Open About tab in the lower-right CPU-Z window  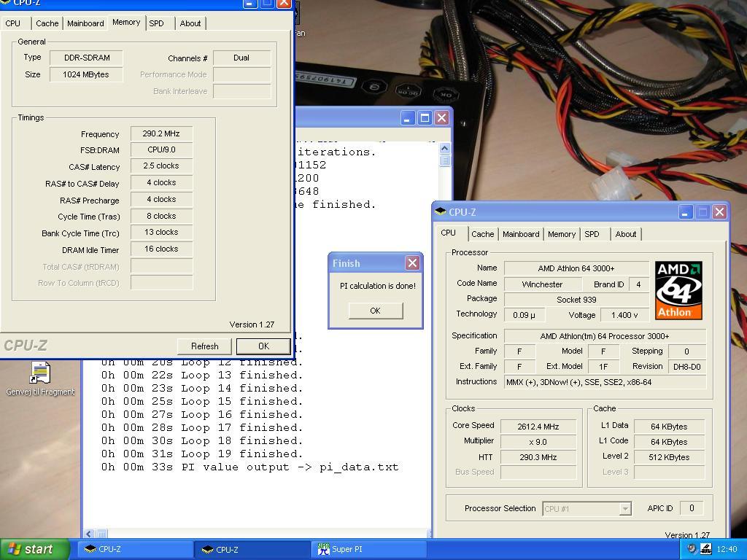[625, 234]
